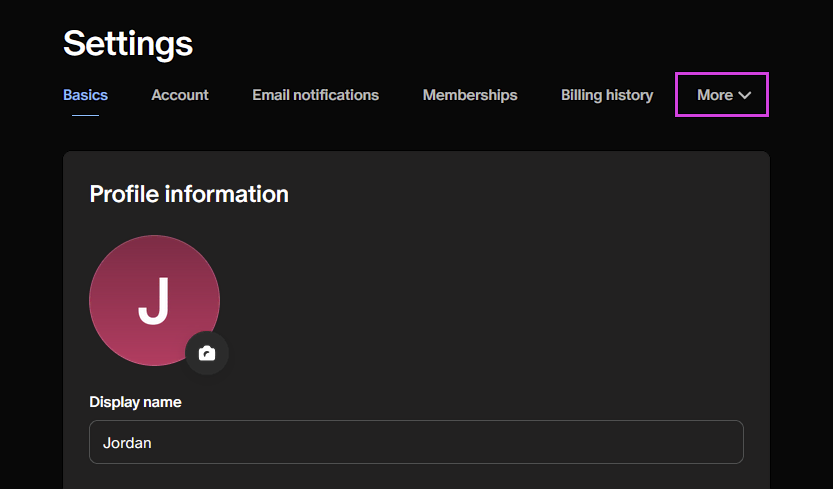This screenshot has height=489, width=833.
Task: Click the Display name input field
Action: [416, 442]
